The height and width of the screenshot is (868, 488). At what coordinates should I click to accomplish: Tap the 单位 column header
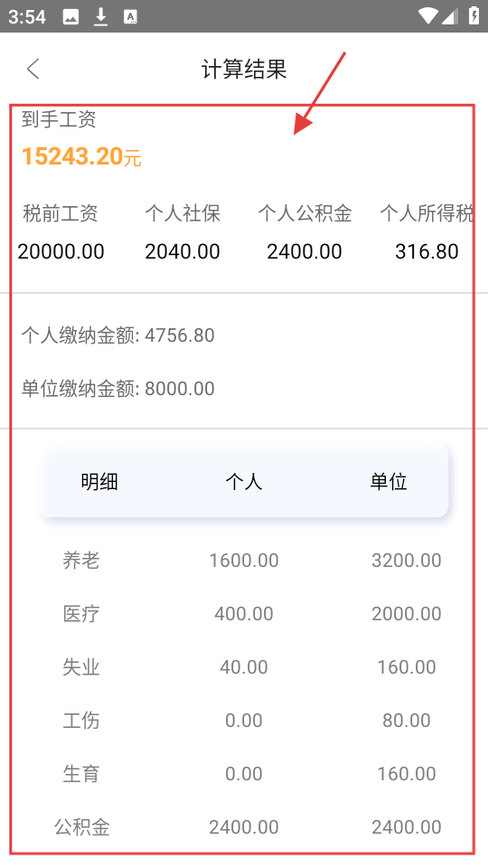pos(389,482)
